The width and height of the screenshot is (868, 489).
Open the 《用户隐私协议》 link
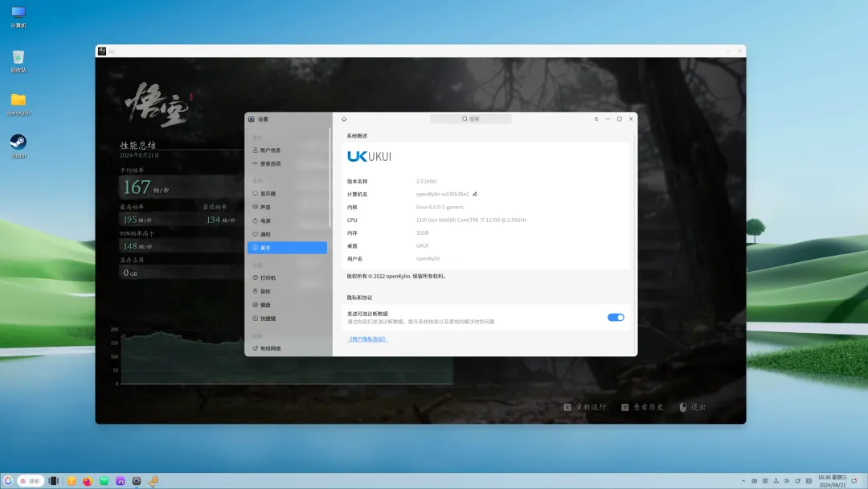(x=367, y=339)
